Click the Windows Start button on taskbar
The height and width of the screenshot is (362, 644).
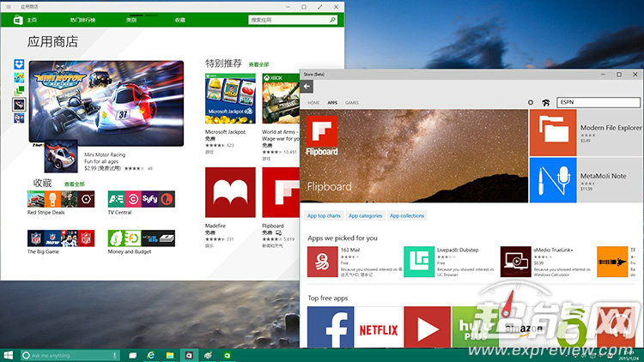coord(9,355)
